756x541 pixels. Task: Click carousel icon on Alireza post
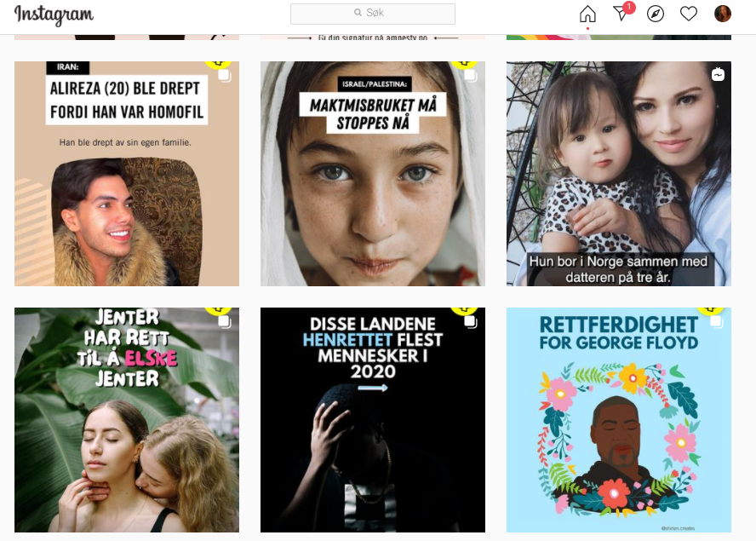point(225,76)
